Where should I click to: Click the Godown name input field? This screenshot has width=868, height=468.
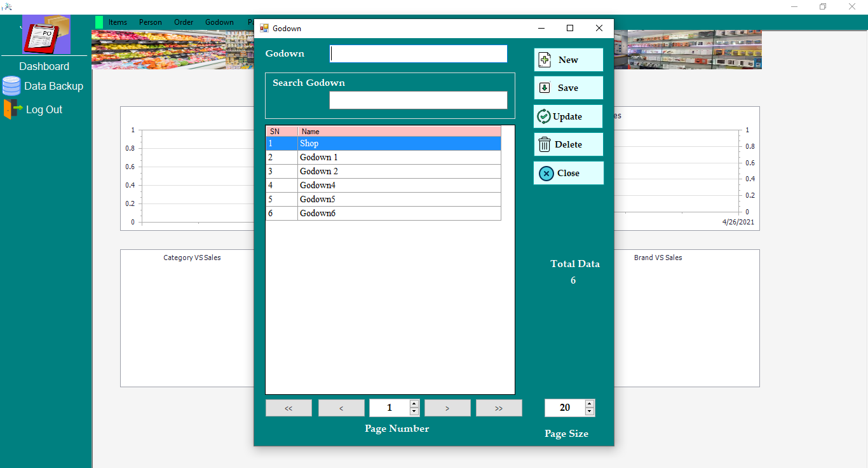point(418,54)
